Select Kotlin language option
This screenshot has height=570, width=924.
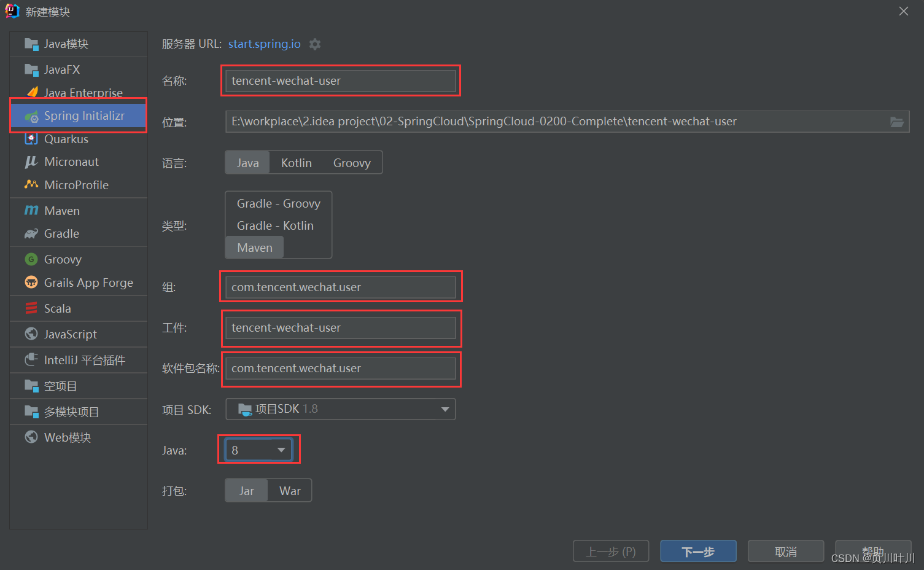[297, 163]
